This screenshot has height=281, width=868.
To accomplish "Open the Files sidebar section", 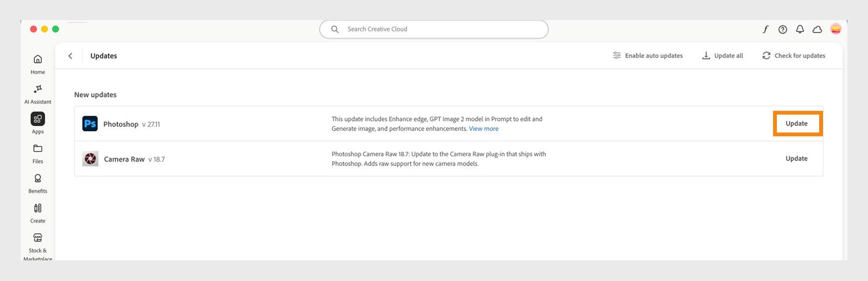I will tap(37, 154).
